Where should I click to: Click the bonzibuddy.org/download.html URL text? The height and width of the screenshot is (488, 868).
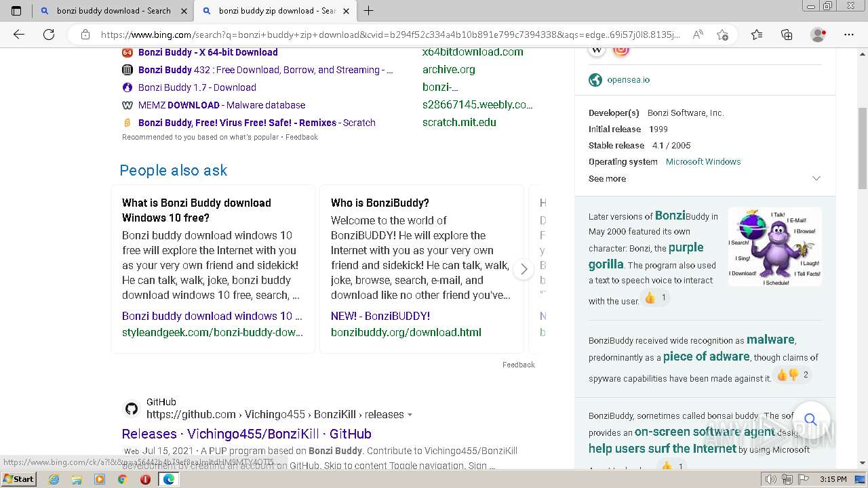406,332
